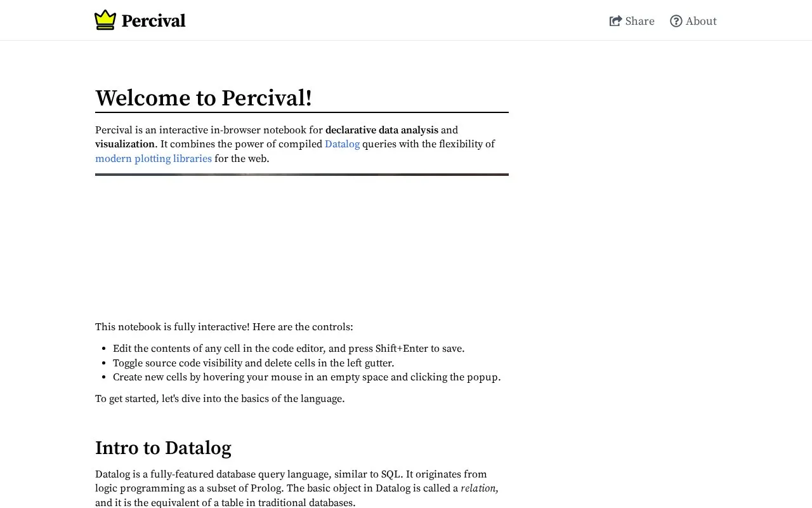Follow the Datalog hyperlink

tap(342, 144)
